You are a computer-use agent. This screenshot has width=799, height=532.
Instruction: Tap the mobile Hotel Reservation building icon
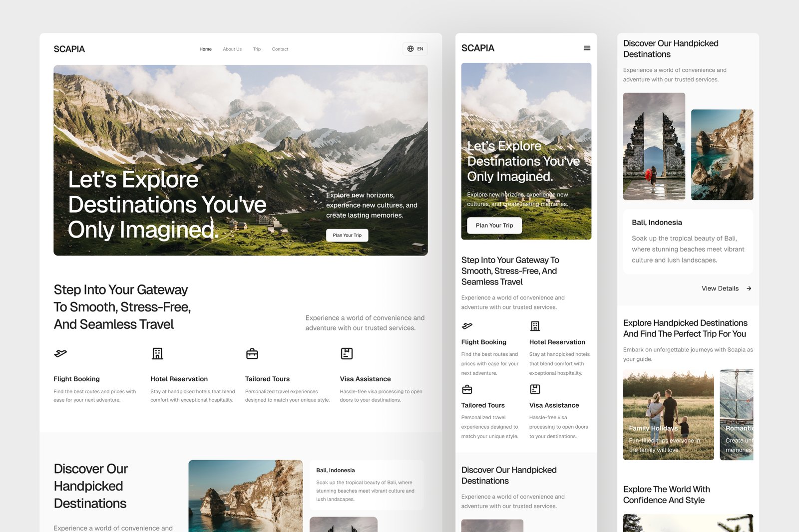tap(535, 326)
